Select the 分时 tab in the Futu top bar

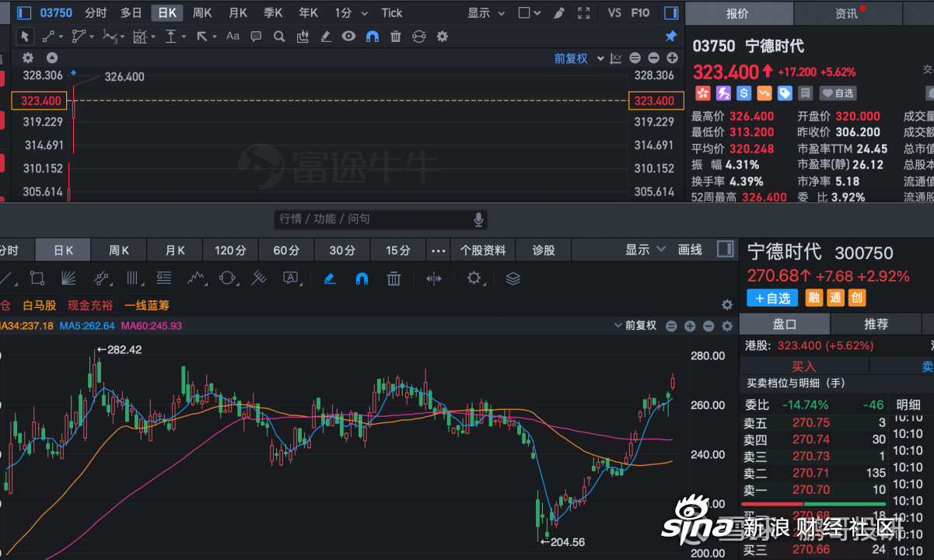pyautogui.click(x=96, y=12)
